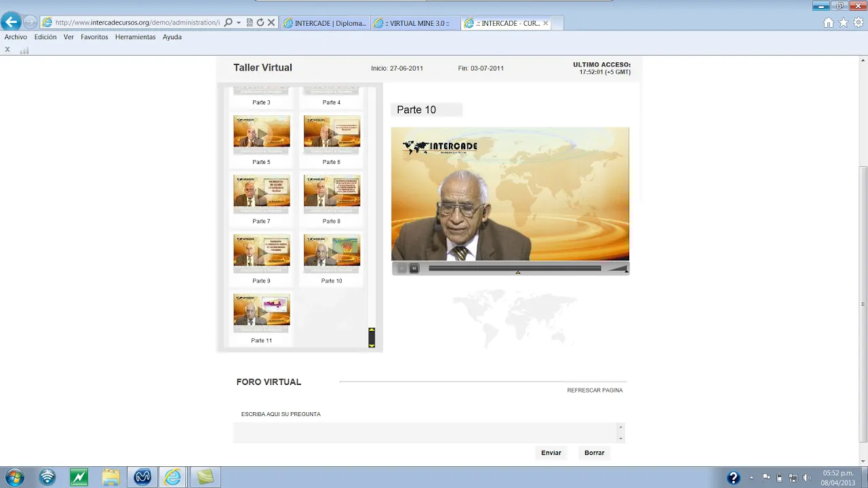Click REFRESCAR PAGINA link

pos(595,390)
